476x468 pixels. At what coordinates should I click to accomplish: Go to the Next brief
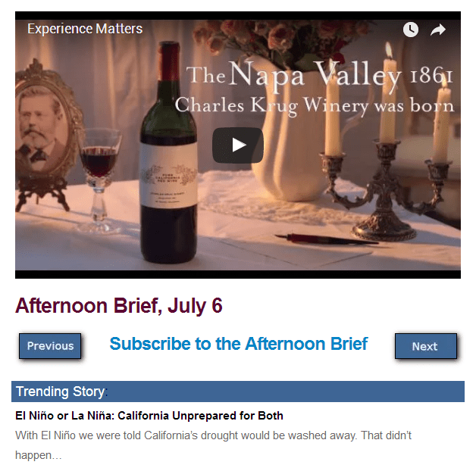coord(426,346)
